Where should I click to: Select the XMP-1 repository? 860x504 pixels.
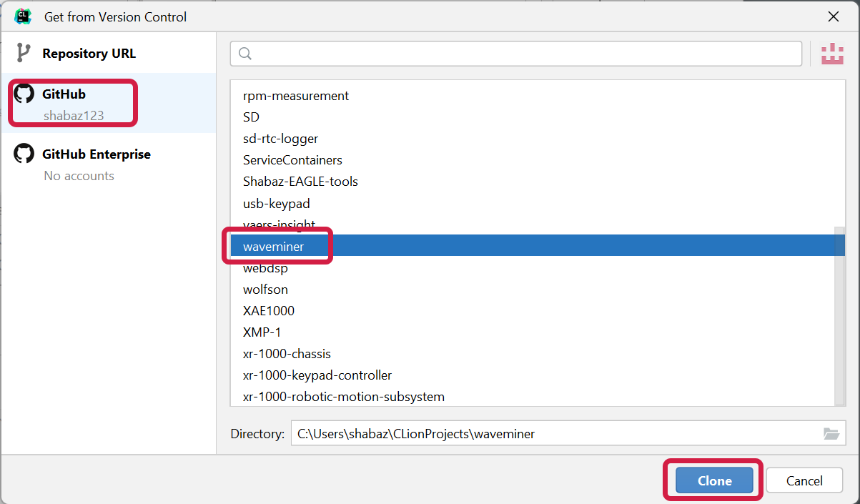coord(532,332)
